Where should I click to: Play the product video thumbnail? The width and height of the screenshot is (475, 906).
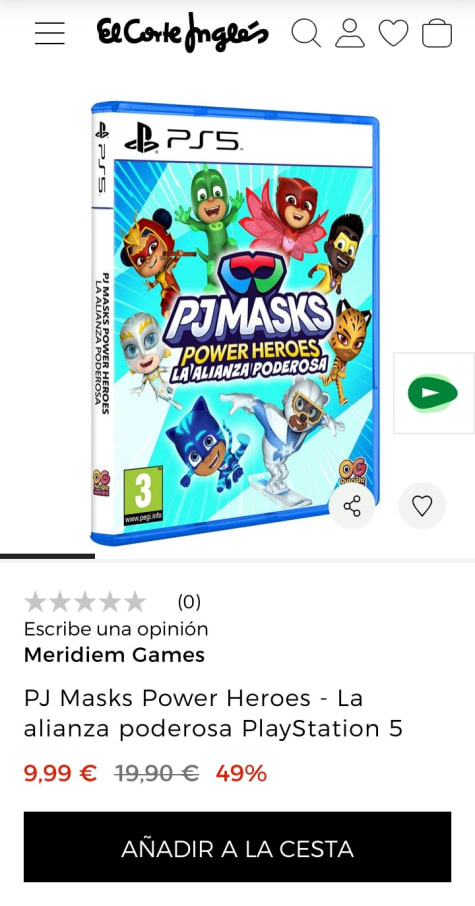(433, 393)
